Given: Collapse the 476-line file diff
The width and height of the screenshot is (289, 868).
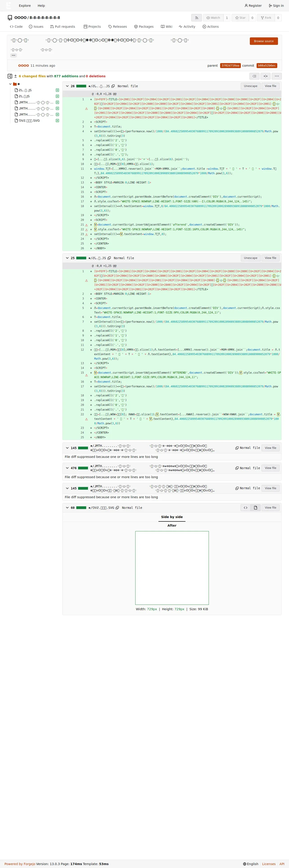Looking at the screenshot, I should pyautogui.click(x=67, y=468).
